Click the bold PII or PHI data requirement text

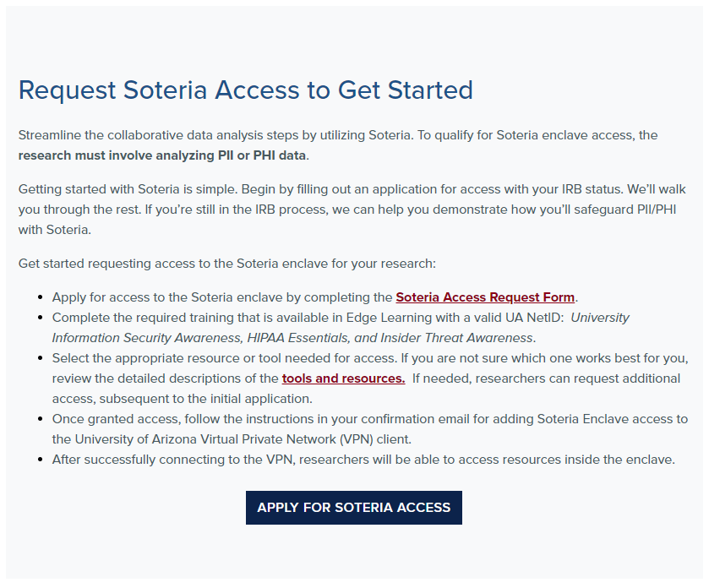point(162,155)
